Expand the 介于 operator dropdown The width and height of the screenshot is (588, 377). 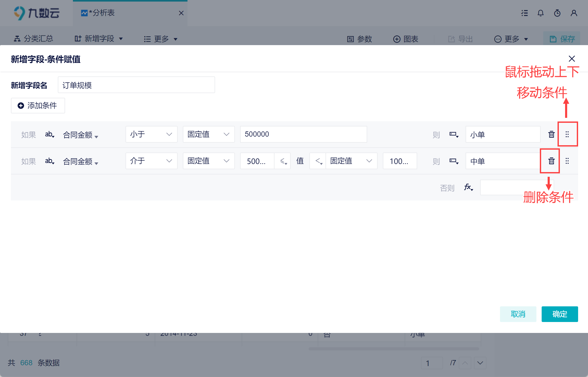pyautogui.click(x=151, y=161)
